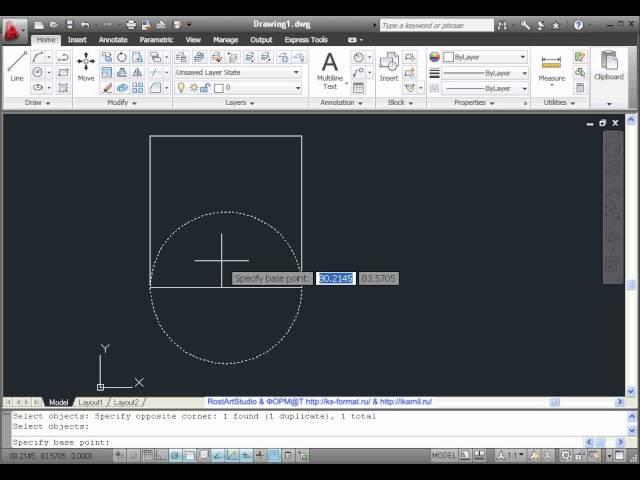Viewport: 640px width, 480px height.
Task: Click the Undo arrow in quick access toolbar
Action: [x=84, y=25]
